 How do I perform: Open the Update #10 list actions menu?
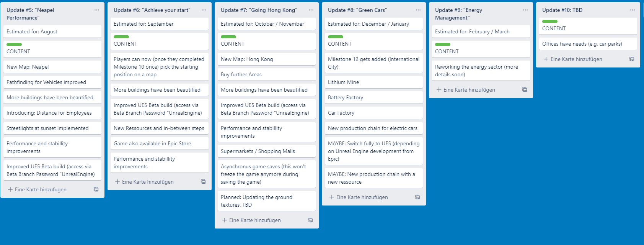(x=633, y=10)
